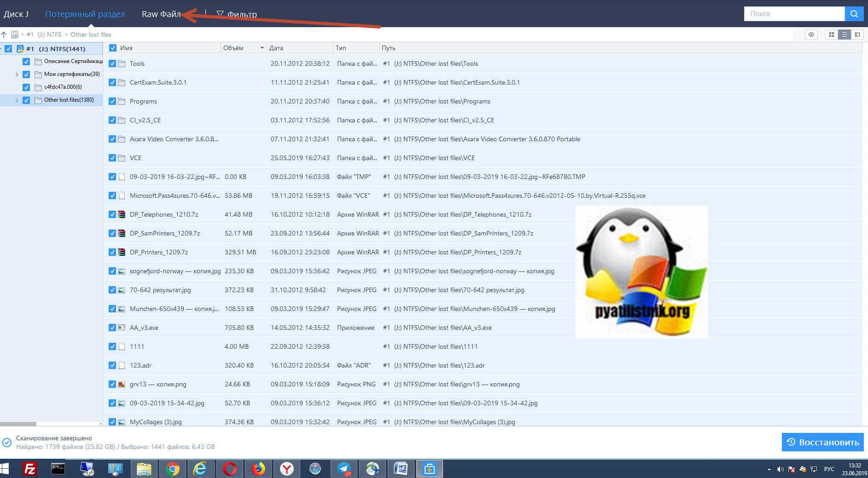Image resolution: width=868 pixels, height=478 pixels.
Task: Uncheck the AA_v3.exe file checkbox
Action: click(112, 328)
